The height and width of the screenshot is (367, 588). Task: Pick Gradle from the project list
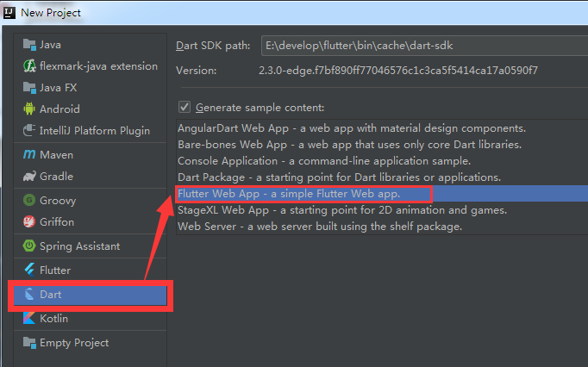click(90, 177)
